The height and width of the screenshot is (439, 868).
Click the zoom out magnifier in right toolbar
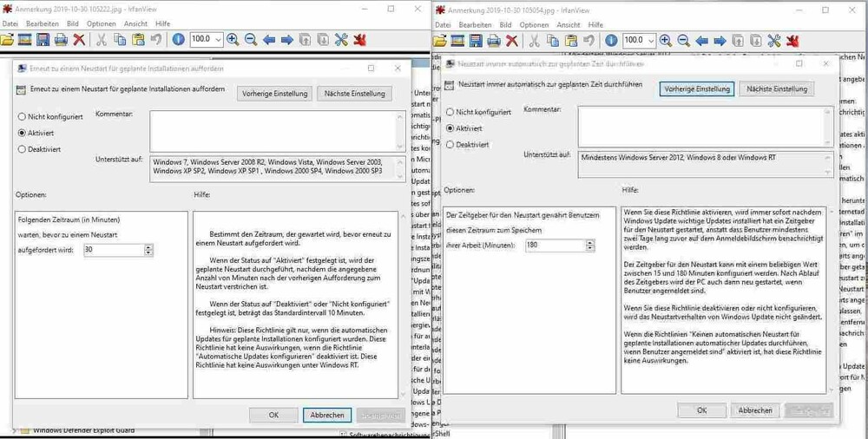(683, 40)
